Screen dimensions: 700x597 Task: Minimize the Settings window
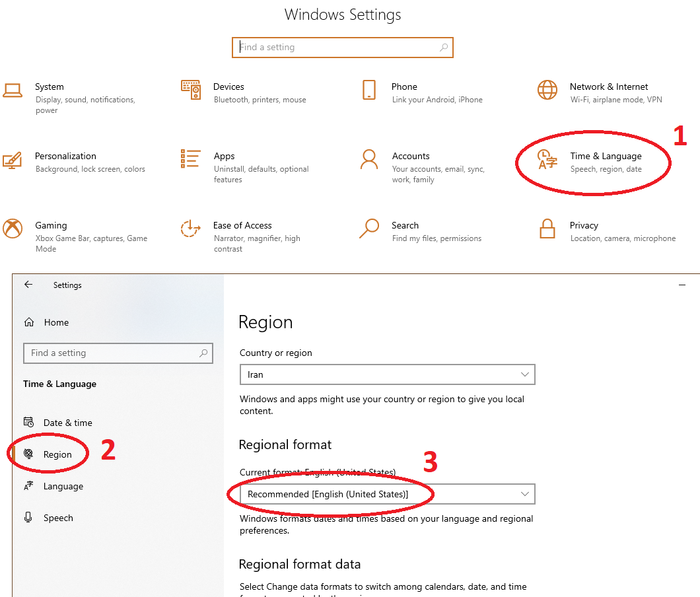pyautogui.click(x=682, y=285)
